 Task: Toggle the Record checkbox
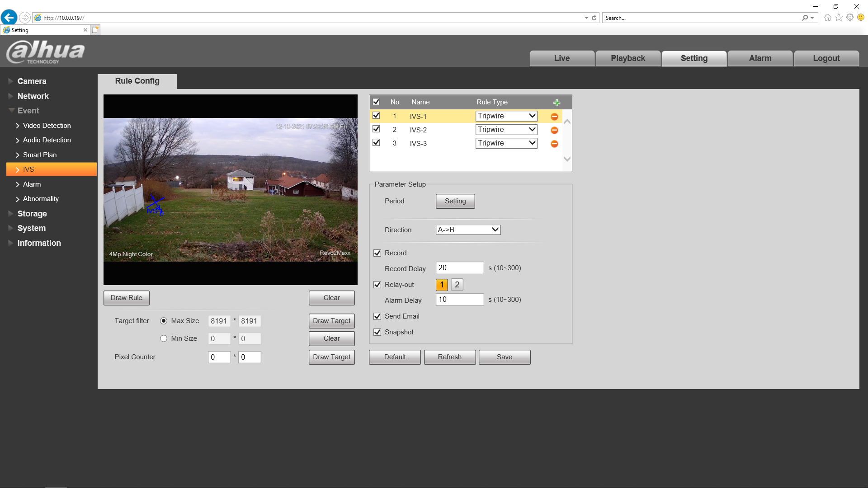[377, 253]
